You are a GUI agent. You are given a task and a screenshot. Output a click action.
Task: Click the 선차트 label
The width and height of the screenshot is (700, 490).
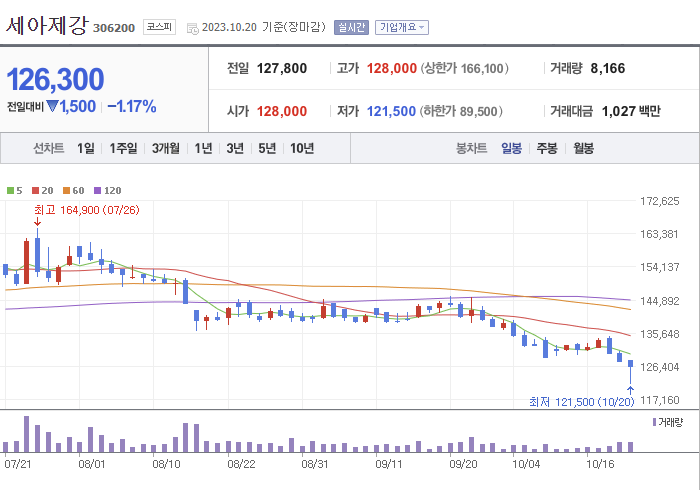(x=49, y=148)
